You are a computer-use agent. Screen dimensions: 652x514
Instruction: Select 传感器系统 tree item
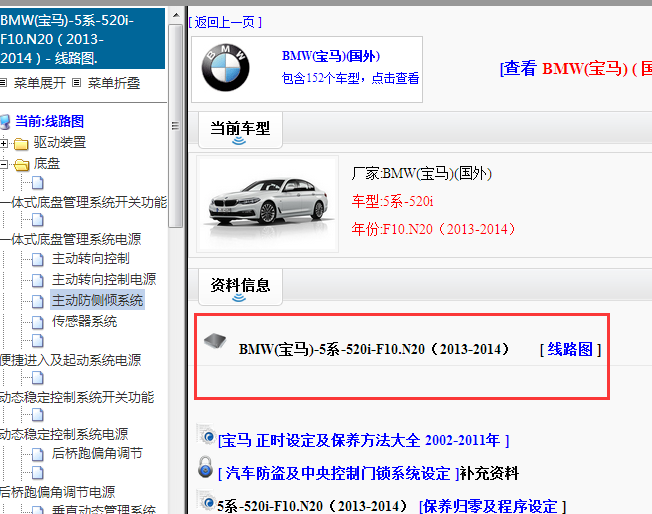pos(84,321)
